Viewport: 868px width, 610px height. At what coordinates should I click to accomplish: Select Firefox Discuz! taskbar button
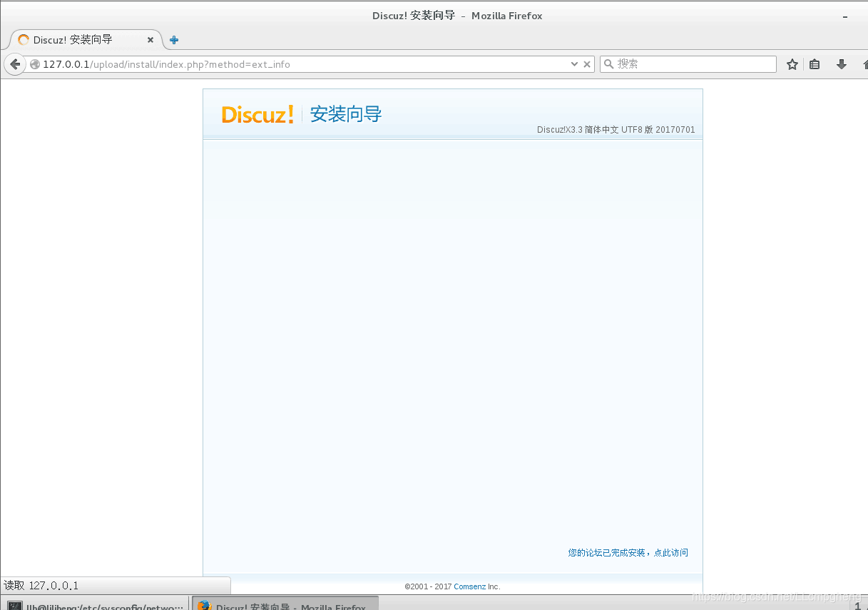[285, 604]
